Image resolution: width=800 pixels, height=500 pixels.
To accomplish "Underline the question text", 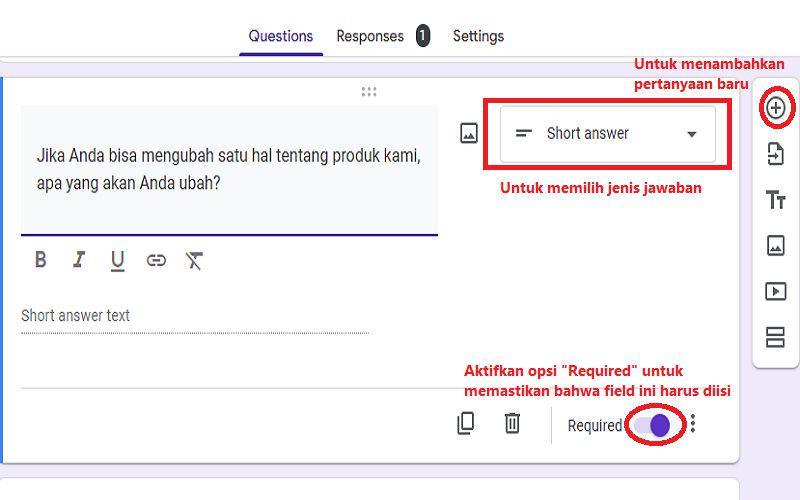I will (x=117, y=261).
